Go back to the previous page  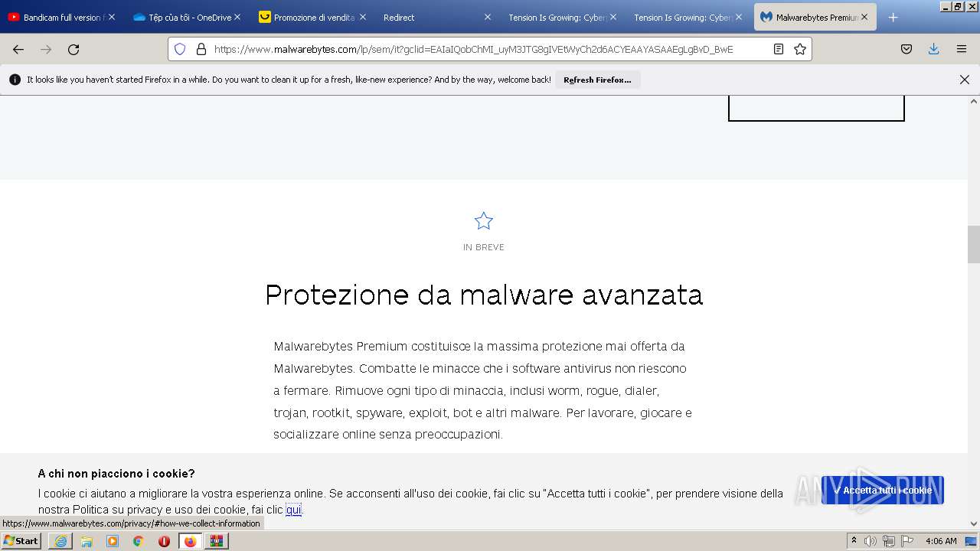18,49
